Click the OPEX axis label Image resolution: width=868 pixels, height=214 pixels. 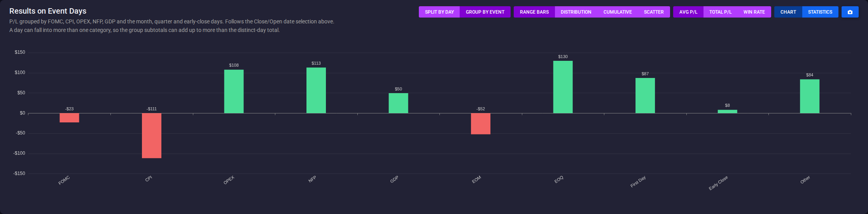coord(229,180)
